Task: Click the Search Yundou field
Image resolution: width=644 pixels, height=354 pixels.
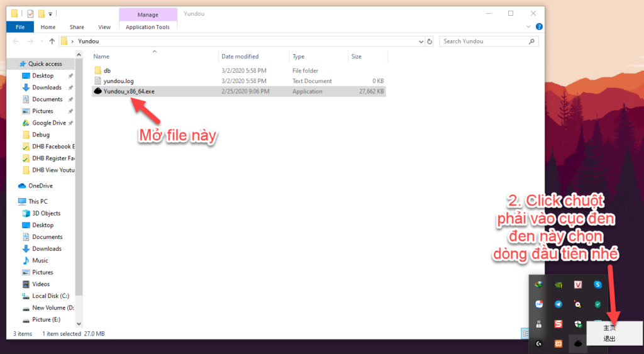Action: click(x=489, y=41)
